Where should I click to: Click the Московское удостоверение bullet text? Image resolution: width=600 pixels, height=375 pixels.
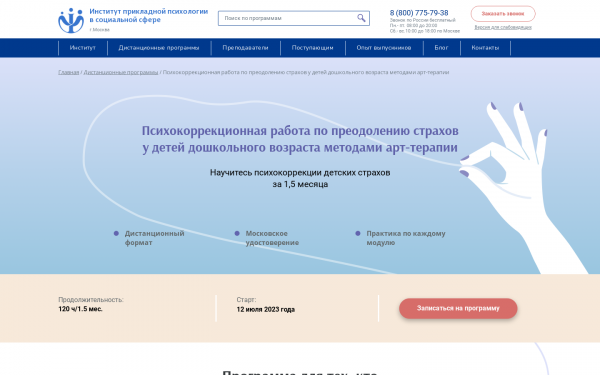click(x=272, y=238)
